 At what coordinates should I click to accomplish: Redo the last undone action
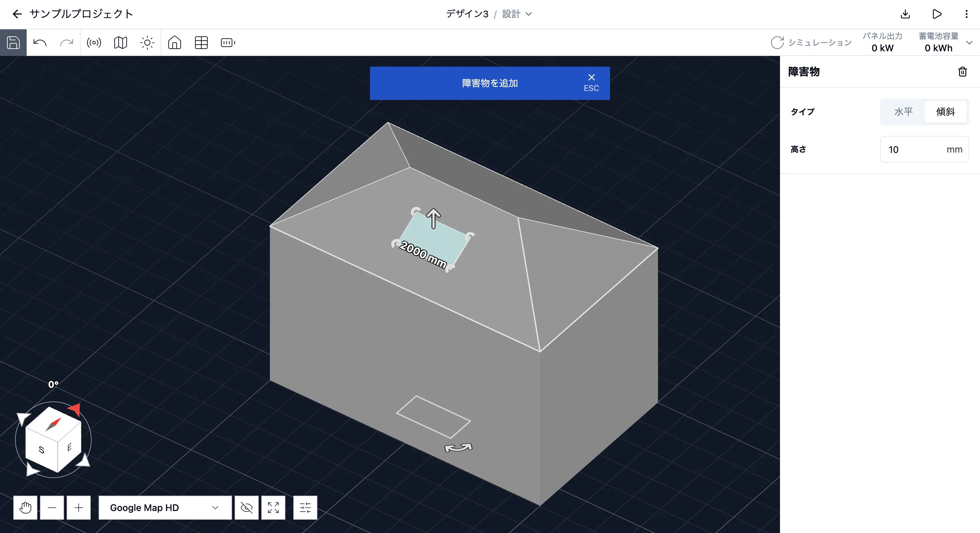(67, 43)
